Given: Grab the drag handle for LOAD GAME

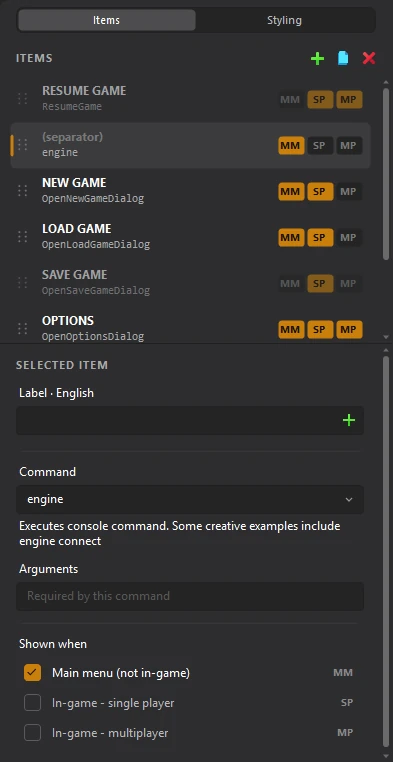Looking at the screenshot, I should (22, 237).
